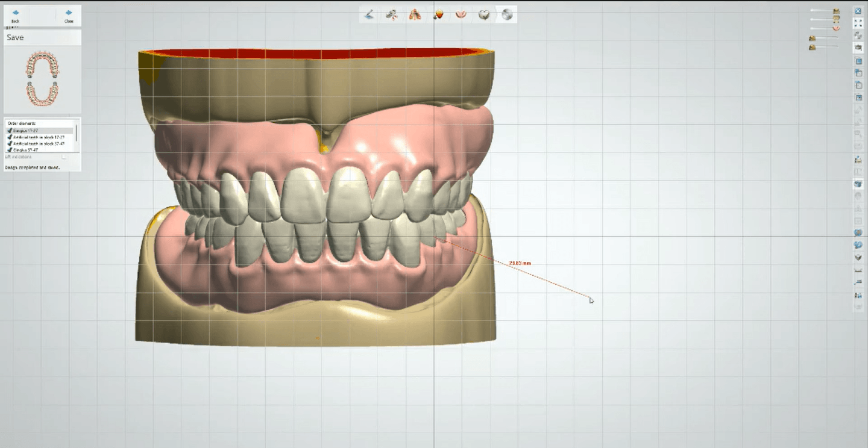Click the fullscreen expand arrows icon
Viewport: 868px width, 448px height.
pyautogui.click(x=858, y=23)
